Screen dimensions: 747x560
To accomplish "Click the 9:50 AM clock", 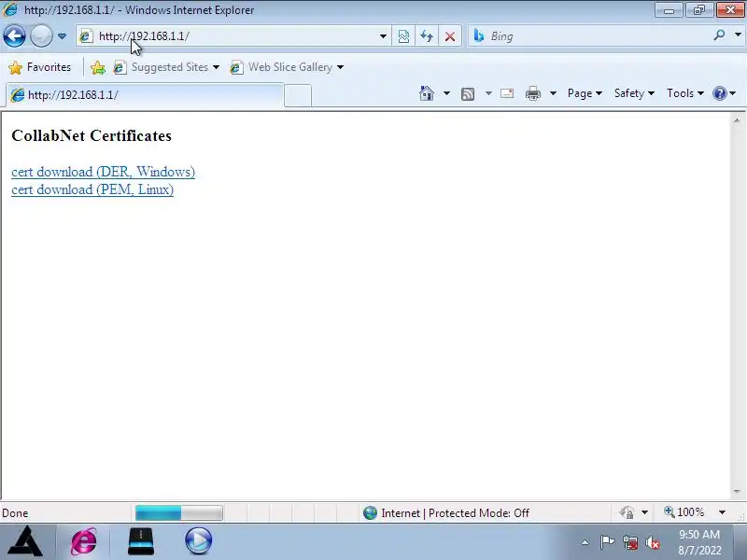I will 699,534.
